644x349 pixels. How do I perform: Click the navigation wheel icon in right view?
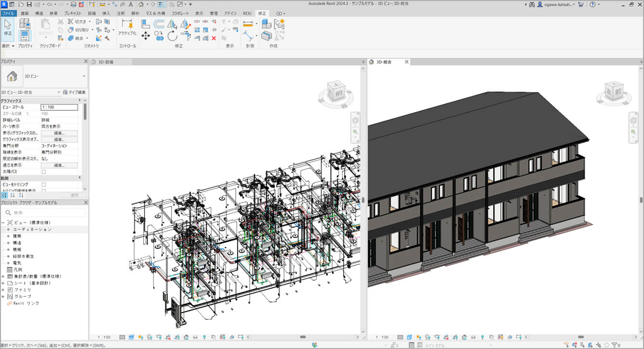[x=633, y=120]
